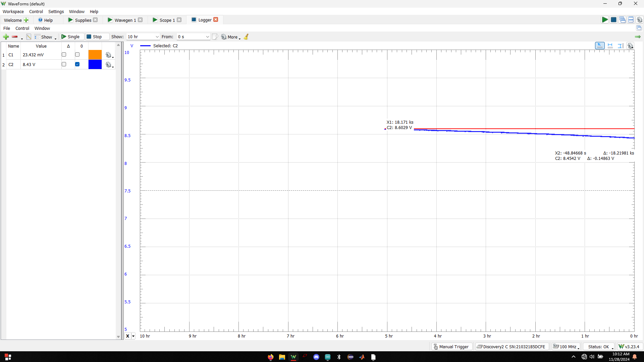The image size is (644, 362).
Task: Open C1 channel settings gear dropdown
Action: click(x=109, y=55)
